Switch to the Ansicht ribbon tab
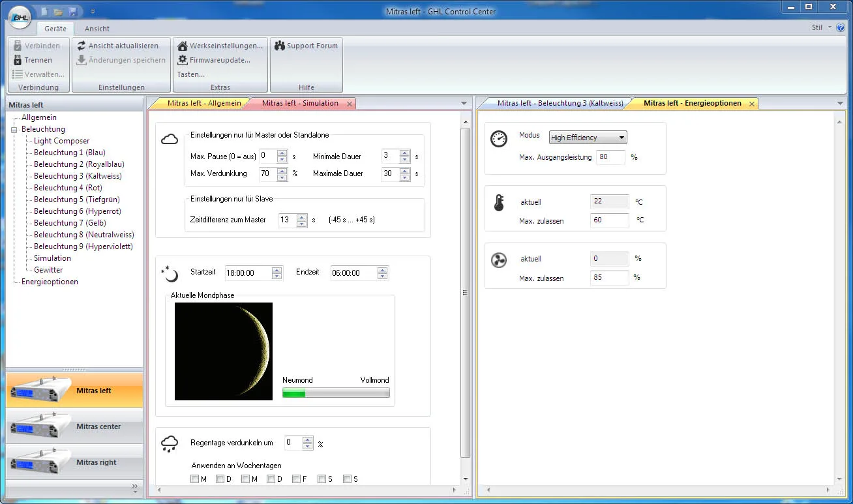 click(97, 29)
